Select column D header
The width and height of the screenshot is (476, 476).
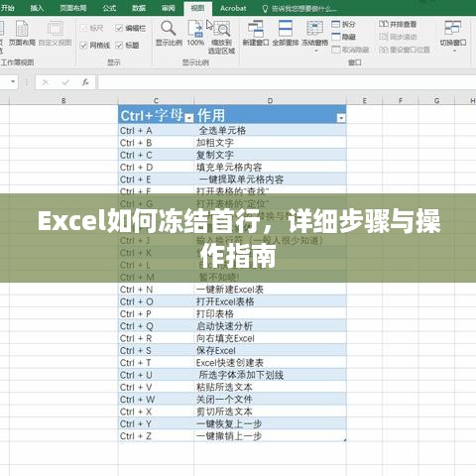270,100
